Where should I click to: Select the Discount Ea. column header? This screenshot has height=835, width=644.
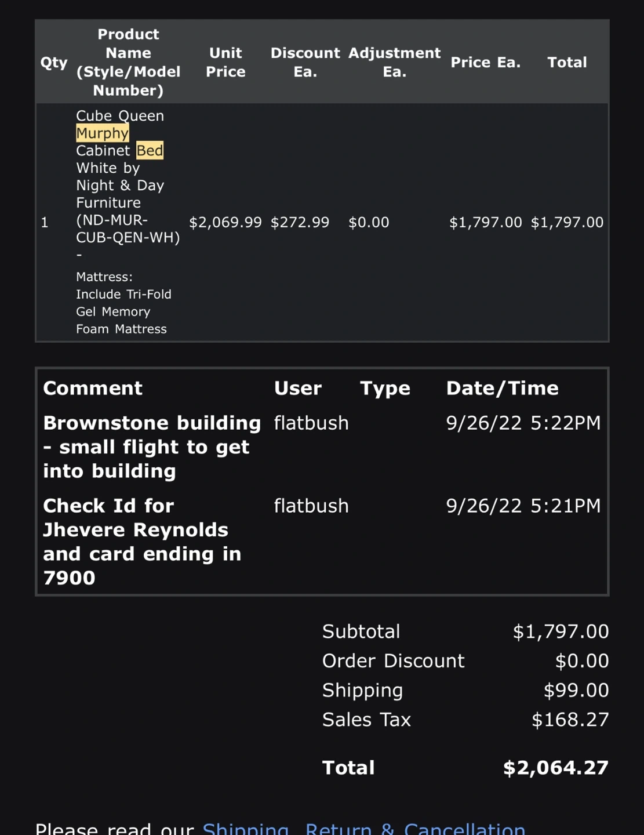point(305,62)
